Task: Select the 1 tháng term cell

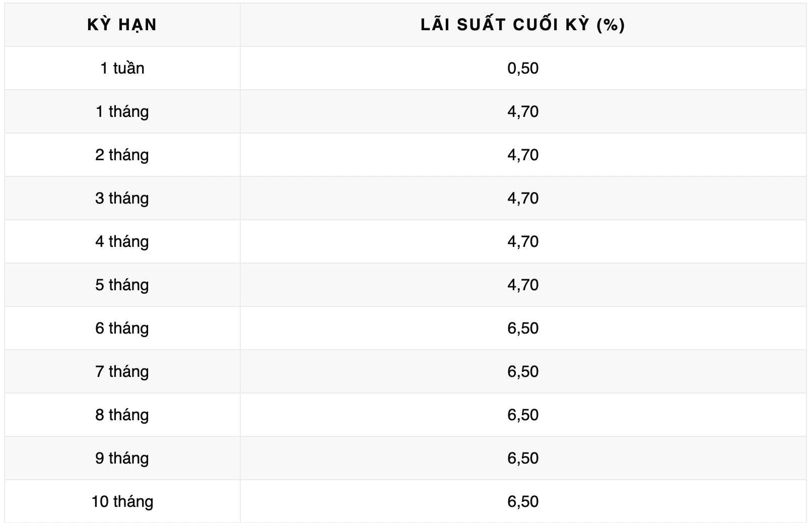Action: coord(122,111)
